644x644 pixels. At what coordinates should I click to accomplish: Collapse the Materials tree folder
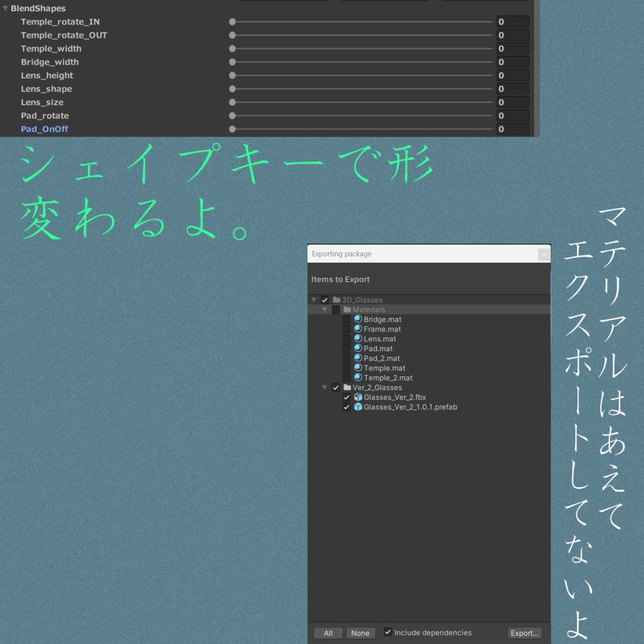tap(325, 309)
